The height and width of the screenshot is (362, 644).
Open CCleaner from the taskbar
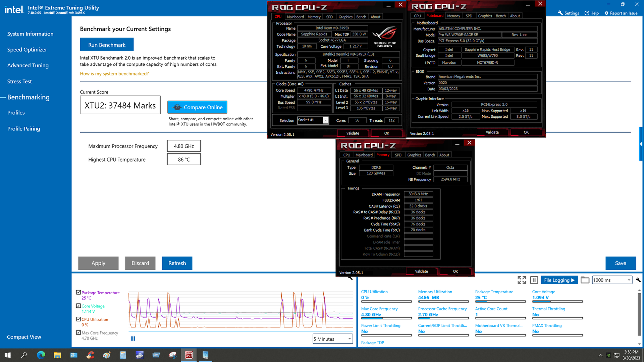tap(90, 355)
